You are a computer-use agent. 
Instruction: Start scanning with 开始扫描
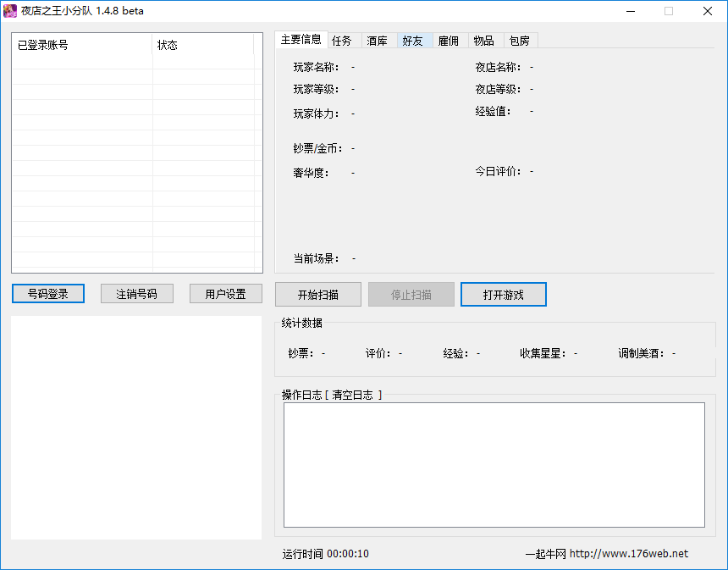click(x=318, y=295)
